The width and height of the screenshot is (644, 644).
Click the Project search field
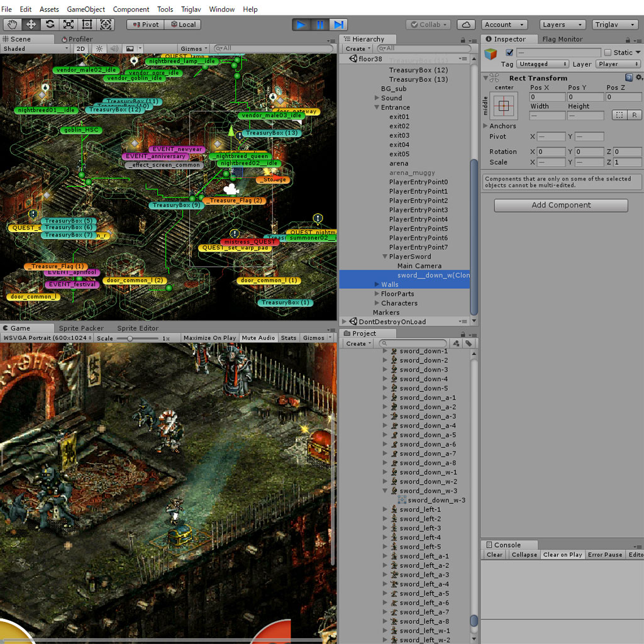[413, 343]
